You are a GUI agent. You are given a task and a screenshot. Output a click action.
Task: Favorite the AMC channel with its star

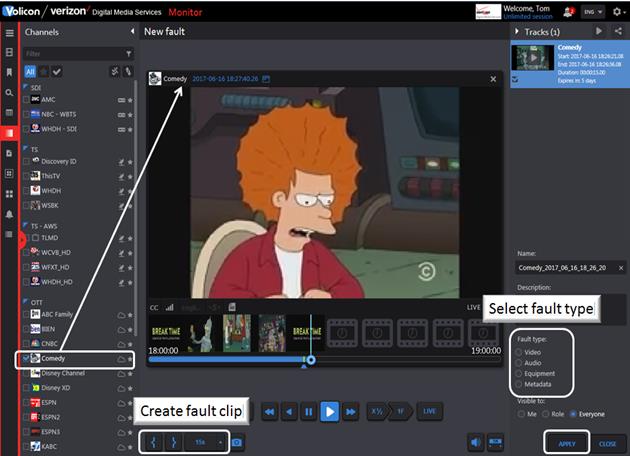[x=130, y=100]
